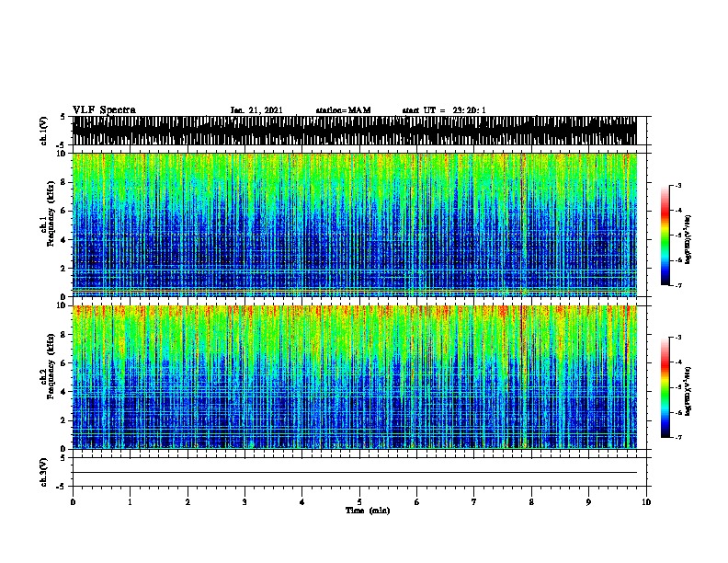Image resolution: width=728 pixels, height=563 pixels.
Task: Click the date label "Jan. 21, 2021"
Action: 256,110
